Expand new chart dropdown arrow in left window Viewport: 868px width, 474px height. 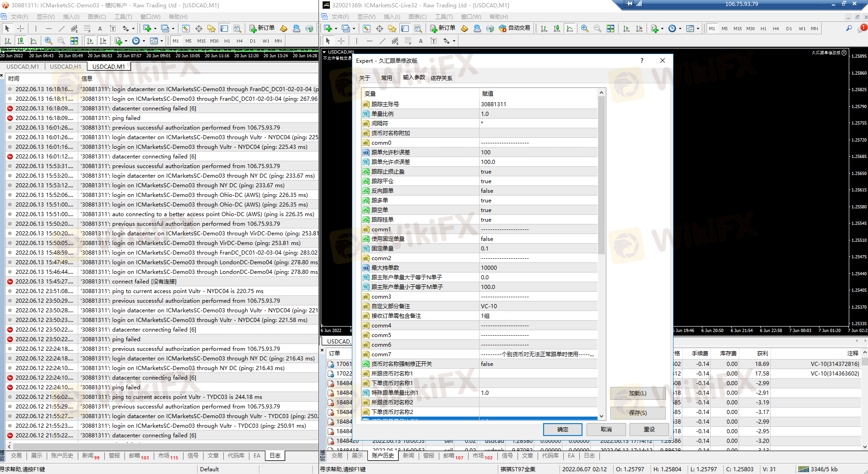155,28
